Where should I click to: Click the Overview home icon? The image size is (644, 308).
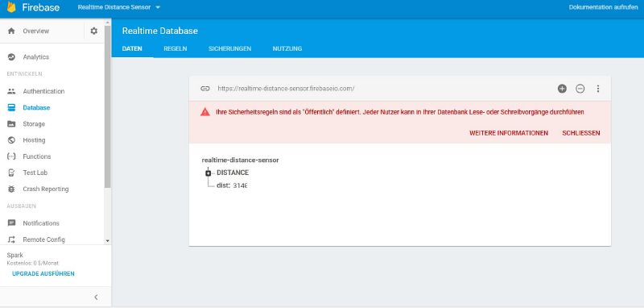11,31
